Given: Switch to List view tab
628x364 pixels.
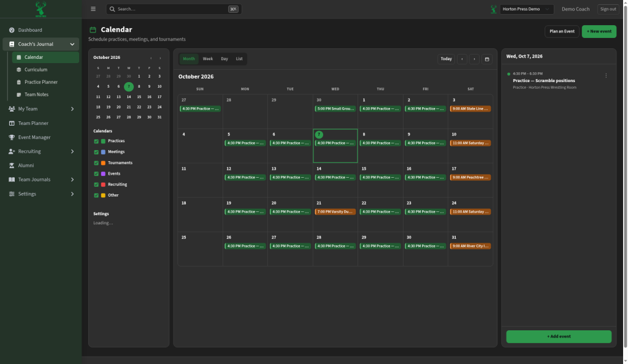Looking at the screenshot, I should pyautogui.click(x=239, y=59).
